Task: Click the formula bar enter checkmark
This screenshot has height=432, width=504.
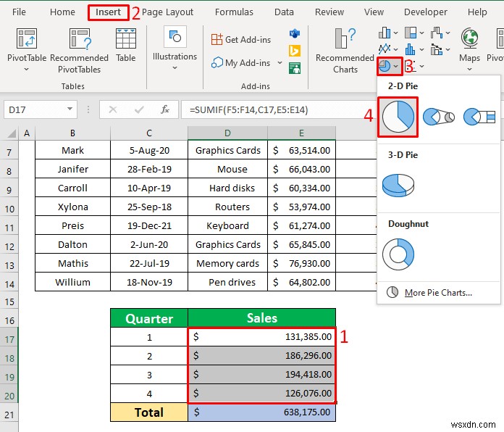Action: point(139,109)
